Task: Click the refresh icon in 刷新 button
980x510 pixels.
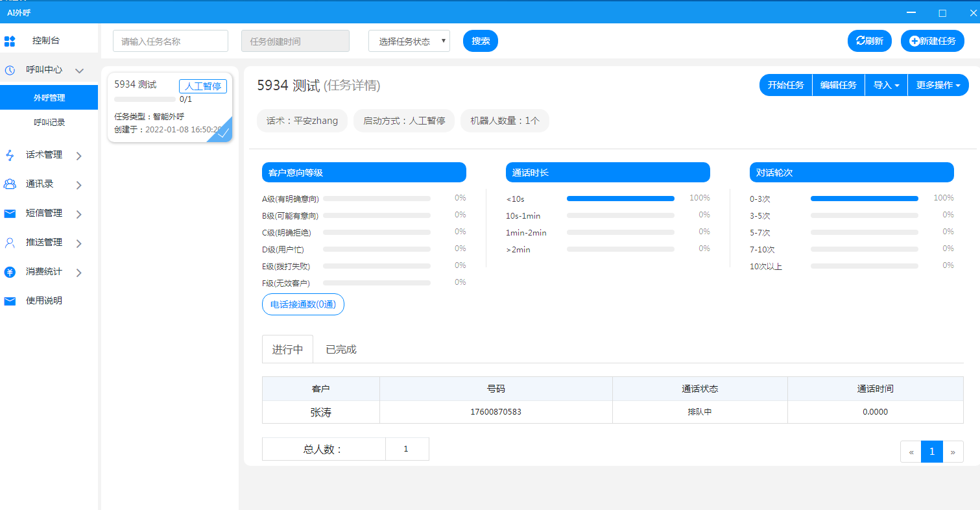Action: (x=860, y=41)
